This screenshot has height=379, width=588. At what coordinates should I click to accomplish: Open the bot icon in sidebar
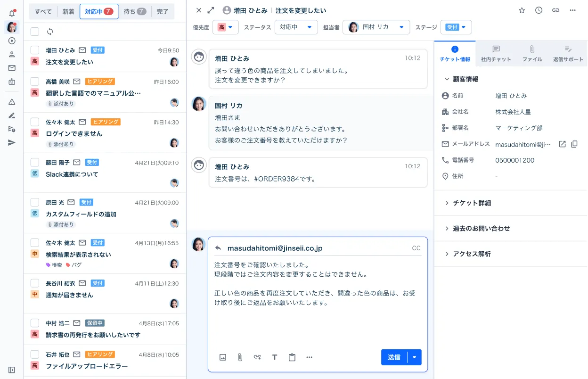[x=12, y=82]
